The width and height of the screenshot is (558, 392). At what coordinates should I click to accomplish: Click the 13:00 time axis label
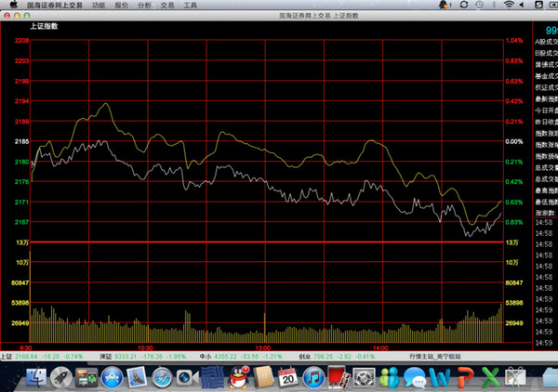point(263,348)
